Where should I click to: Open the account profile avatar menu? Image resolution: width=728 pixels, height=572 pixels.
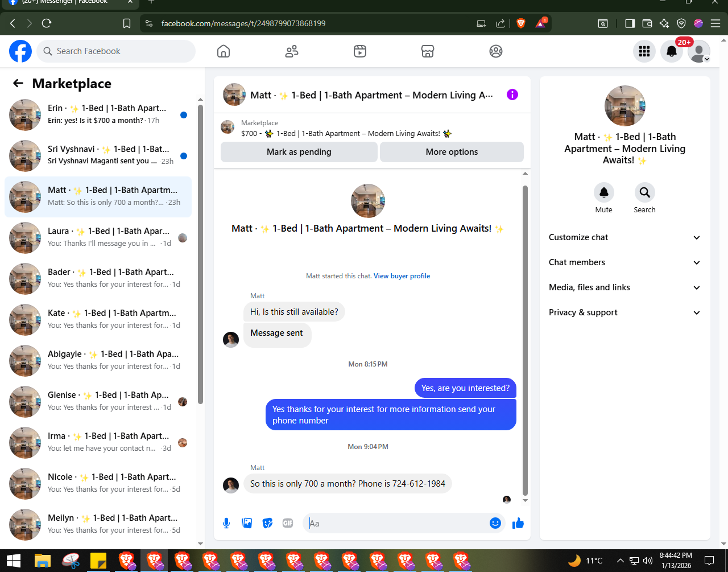(x=699, y=51)
